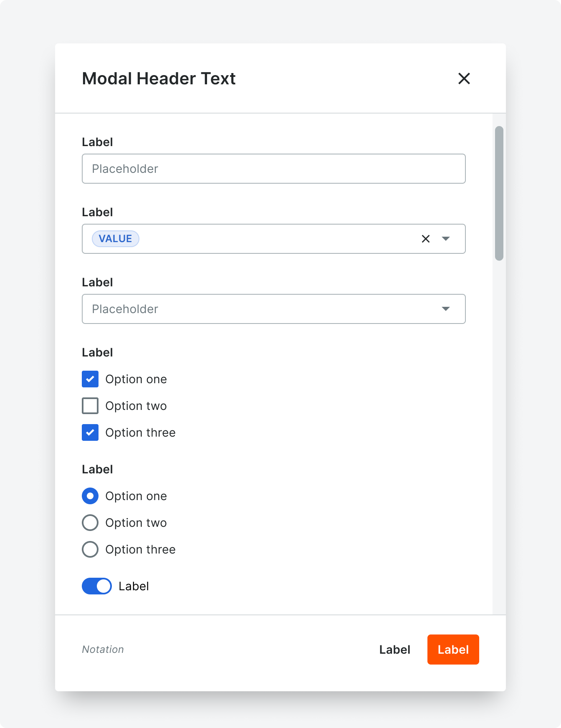Uncheck the Option three checkbox

click(90, 432)
